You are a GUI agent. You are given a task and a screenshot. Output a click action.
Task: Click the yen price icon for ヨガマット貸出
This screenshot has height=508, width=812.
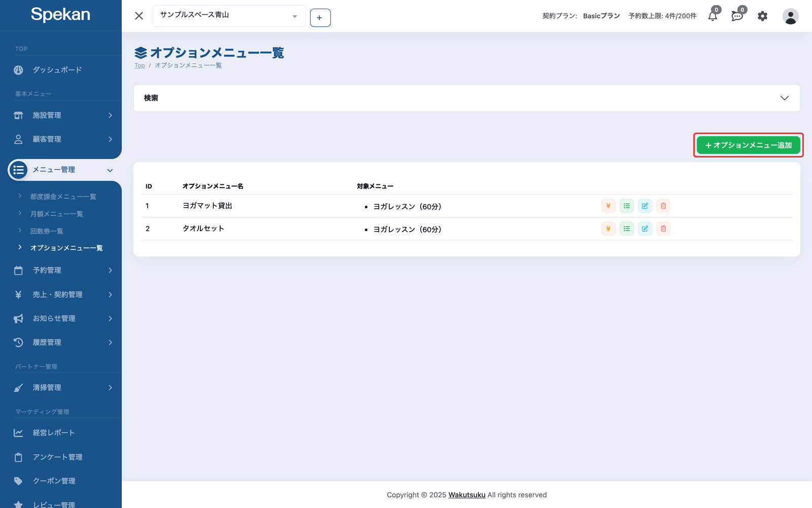pos(608,206)
